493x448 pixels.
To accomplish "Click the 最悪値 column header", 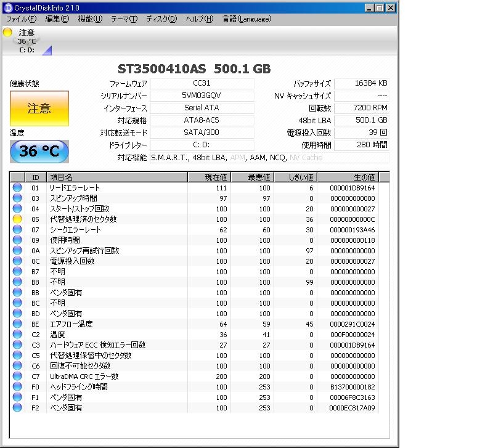I will (x=253, y=177).
